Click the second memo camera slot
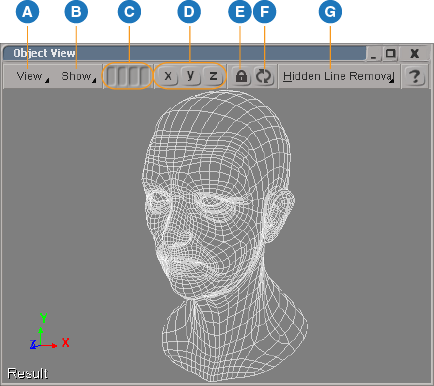This screenshot has width=434, height=386. pyautogui.click(x=122, y=76)
